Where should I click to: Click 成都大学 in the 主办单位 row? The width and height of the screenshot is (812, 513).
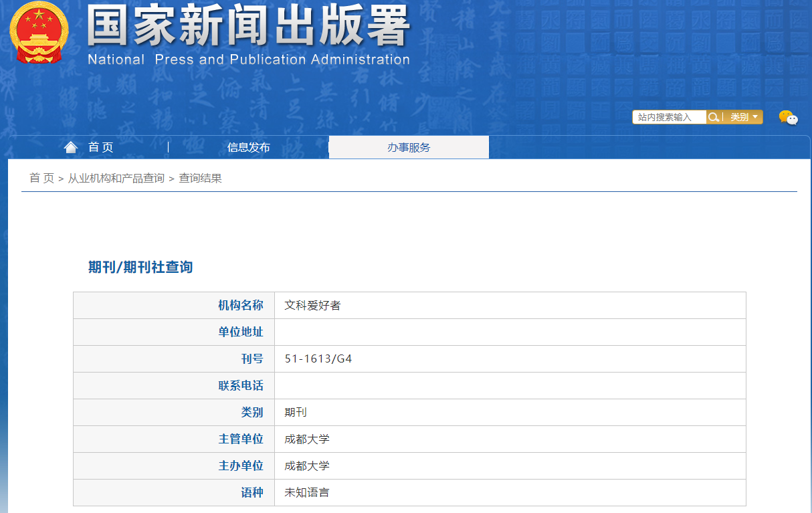click(307, 466)
